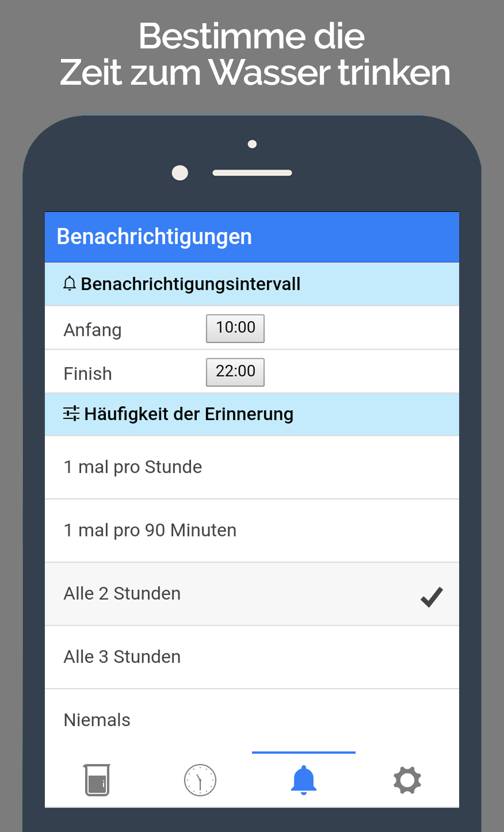Tap the Finish label
The height and width of the screenshot is (832, 504).
[88, 374]
